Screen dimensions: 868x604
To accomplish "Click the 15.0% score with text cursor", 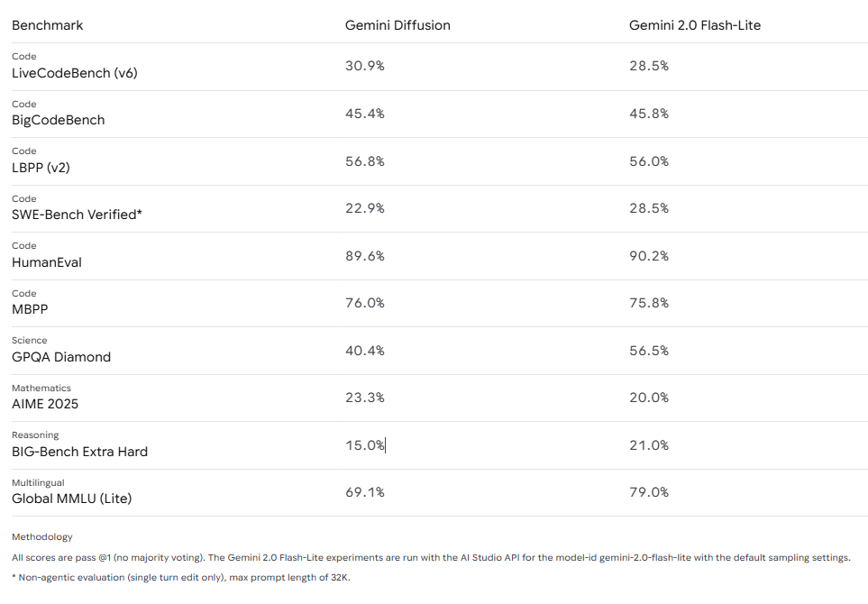I will 365,445.
